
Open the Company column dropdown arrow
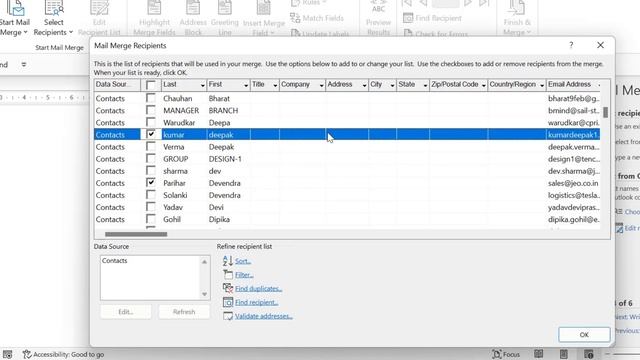[x=321, y=85]
